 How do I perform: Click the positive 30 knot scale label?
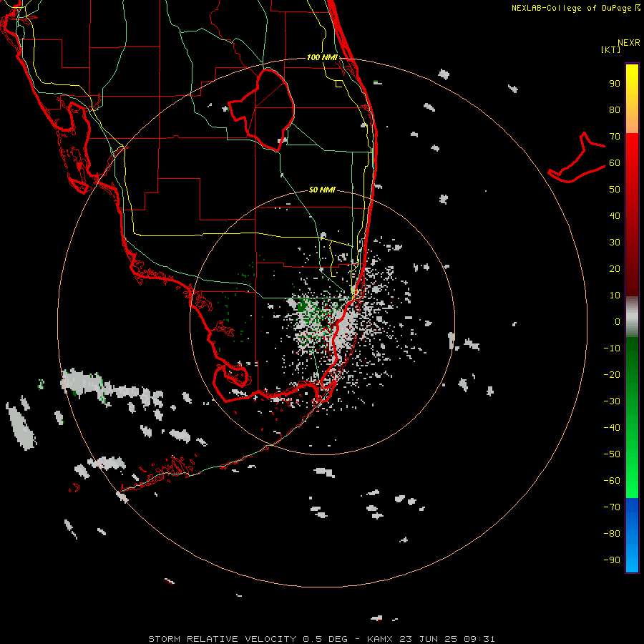(615, 243)
